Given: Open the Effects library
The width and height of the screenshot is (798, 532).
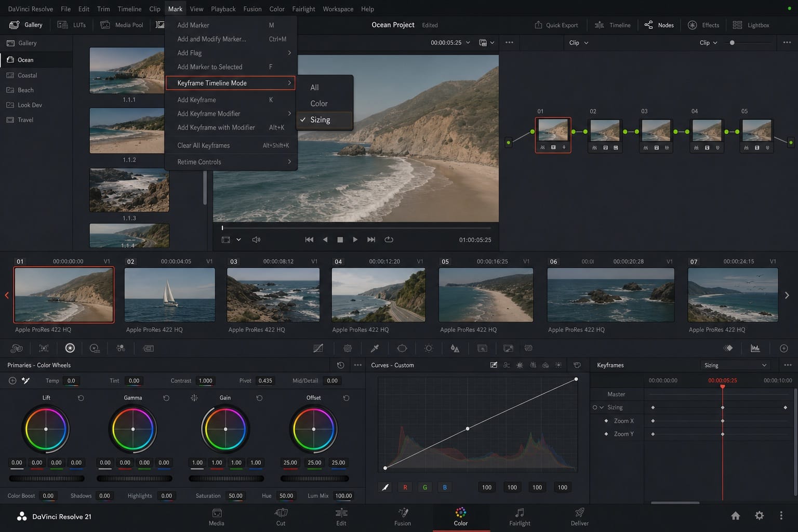Looking at the screenshot, I should tap(704, 25).
